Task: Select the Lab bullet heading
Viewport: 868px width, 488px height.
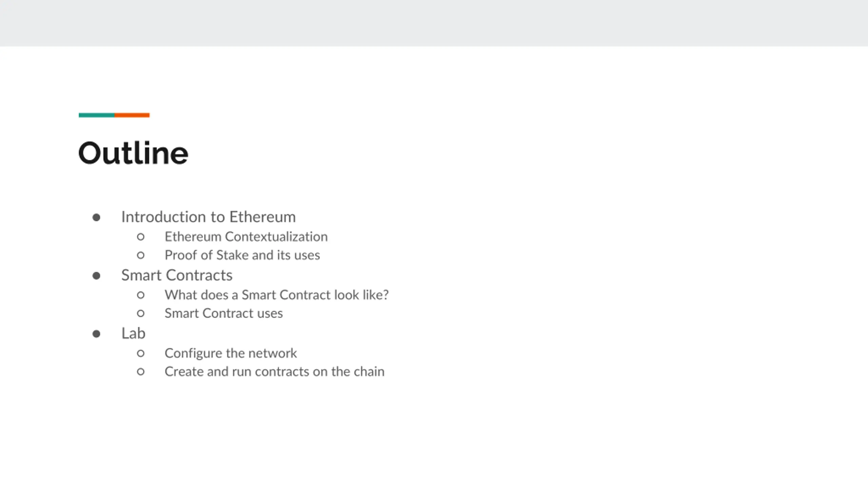Action: tap(134, 333)
